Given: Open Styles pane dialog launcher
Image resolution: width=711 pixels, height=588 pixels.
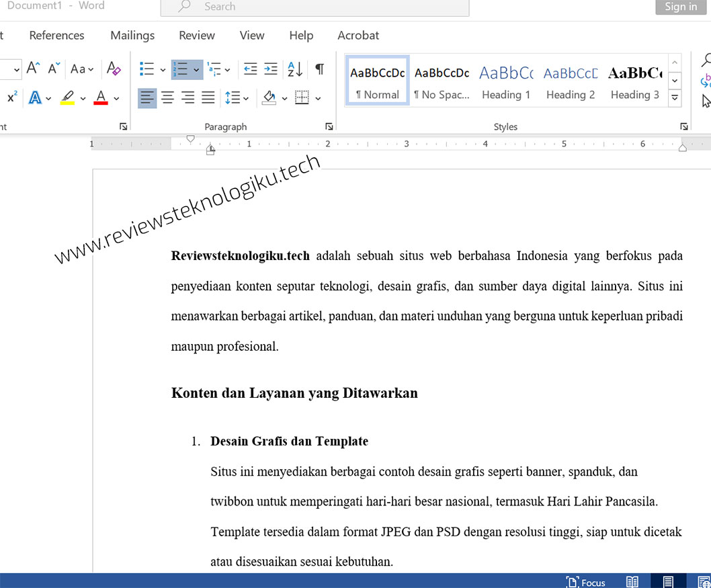Looking at the screenshot, I should [x=684, y=126].
